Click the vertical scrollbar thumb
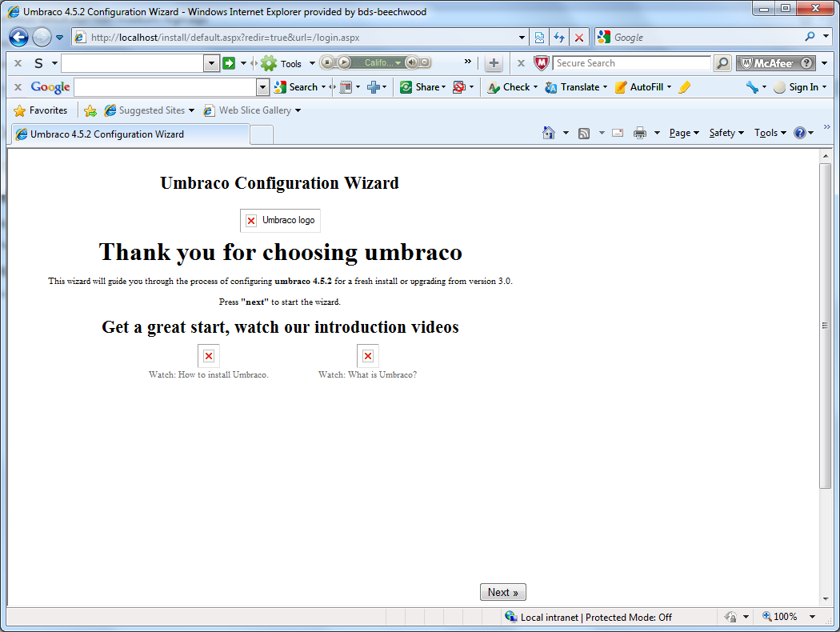840x632 pixels. click(x=825, y=326)
